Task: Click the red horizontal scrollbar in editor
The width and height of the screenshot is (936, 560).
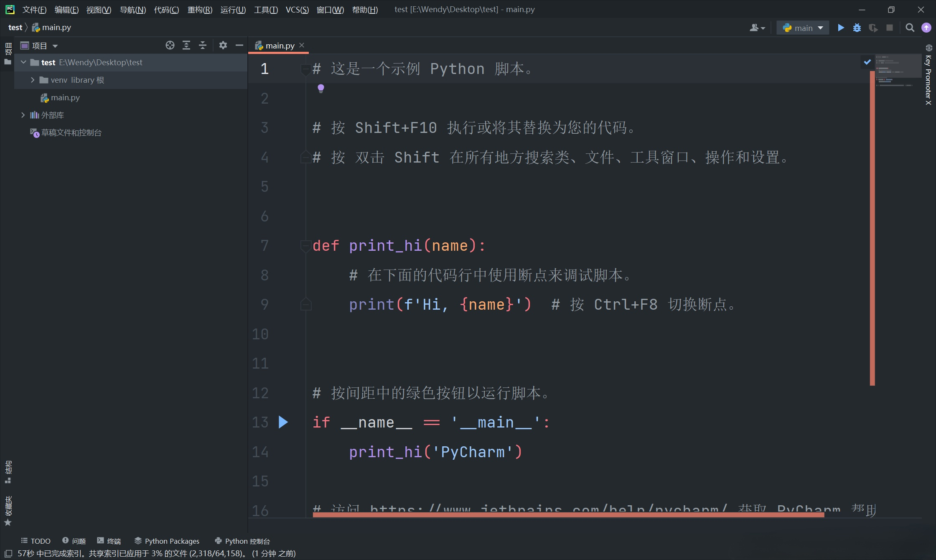Action: pos(568,515)
